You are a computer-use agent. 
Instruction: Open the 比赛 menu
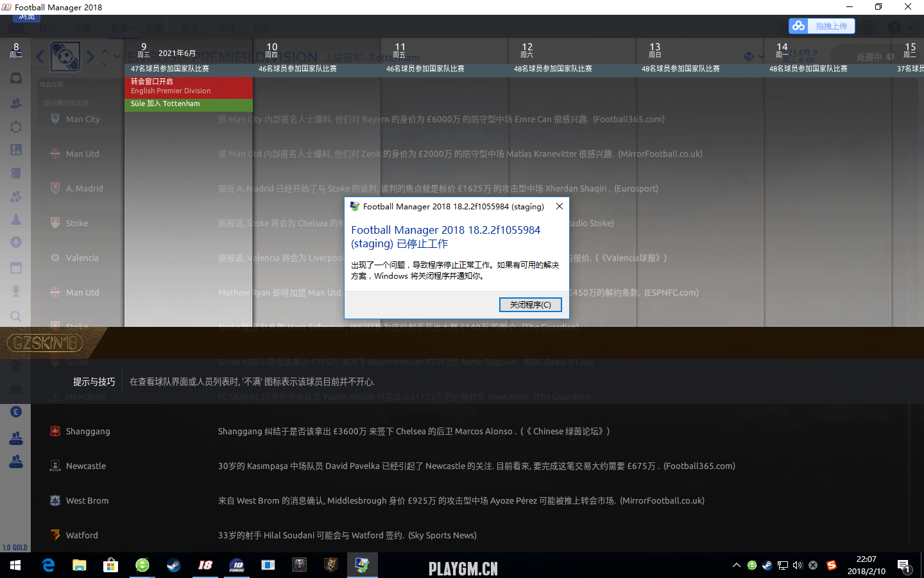pos(87,28)
